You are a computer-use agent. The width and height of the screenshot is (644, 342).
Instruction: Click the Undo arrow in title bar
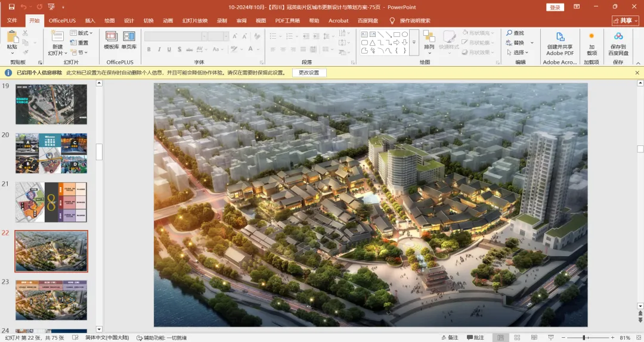coord(23,7)
